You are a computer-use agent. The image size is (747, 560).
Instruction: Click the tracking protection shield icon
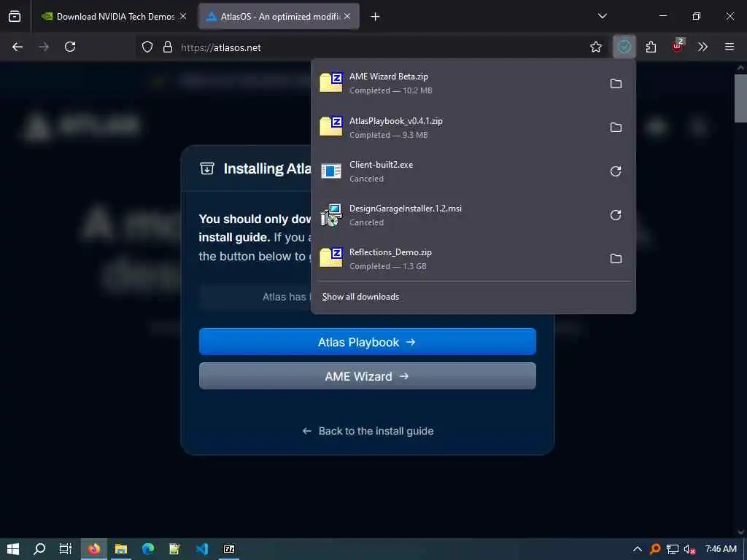pyautogui.click(x=147, y=47)
